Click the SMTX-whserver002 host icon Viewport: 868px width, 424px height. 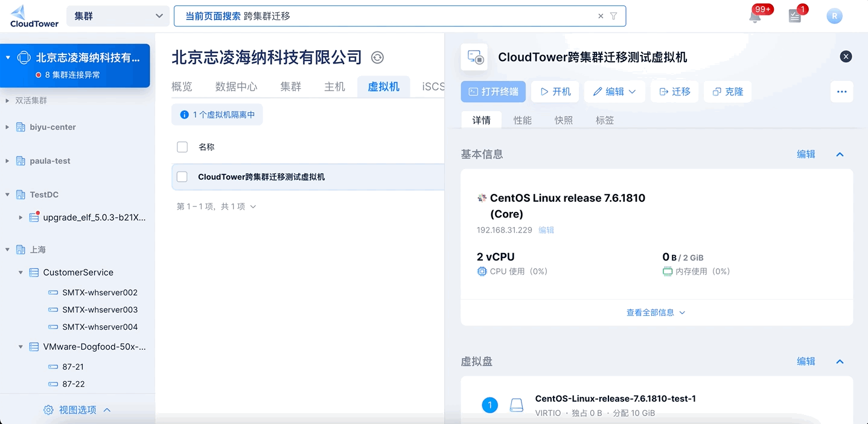[x=53, y=293]
